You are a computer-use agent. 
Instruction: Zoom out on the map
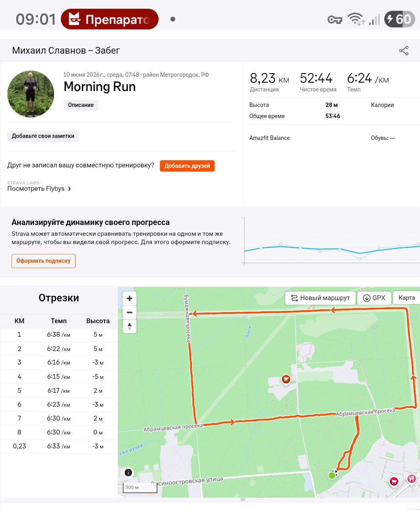click(130, 312)
